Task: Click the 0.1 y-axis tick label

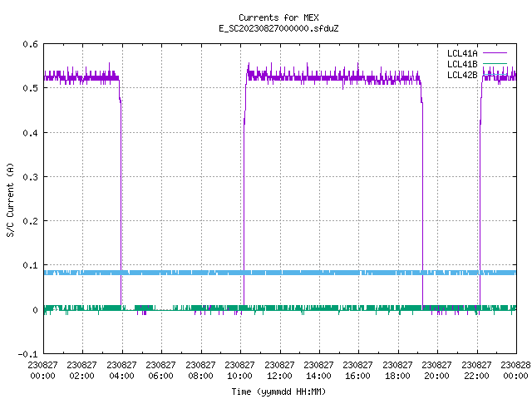Action: [x=30, y=265]
